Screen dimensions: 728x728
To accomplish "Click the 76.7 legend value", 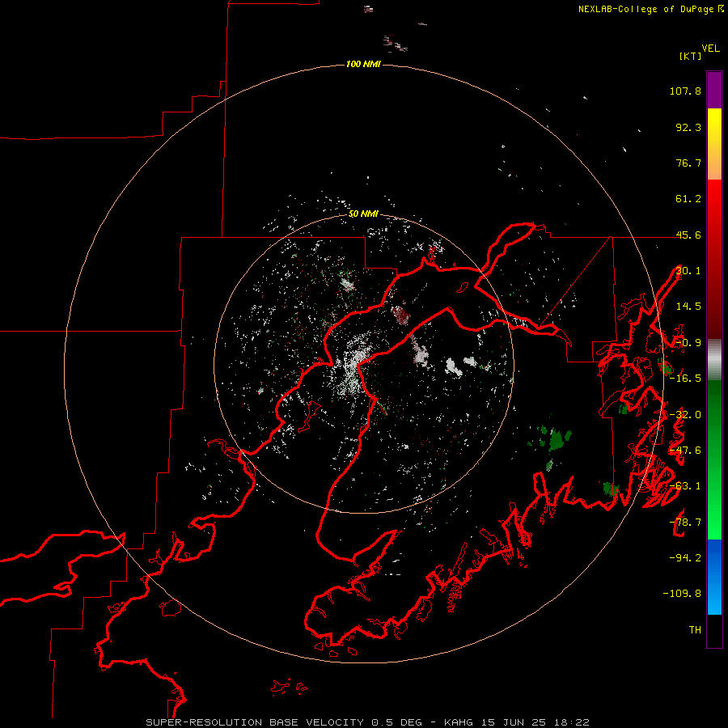I will (688, 163).
